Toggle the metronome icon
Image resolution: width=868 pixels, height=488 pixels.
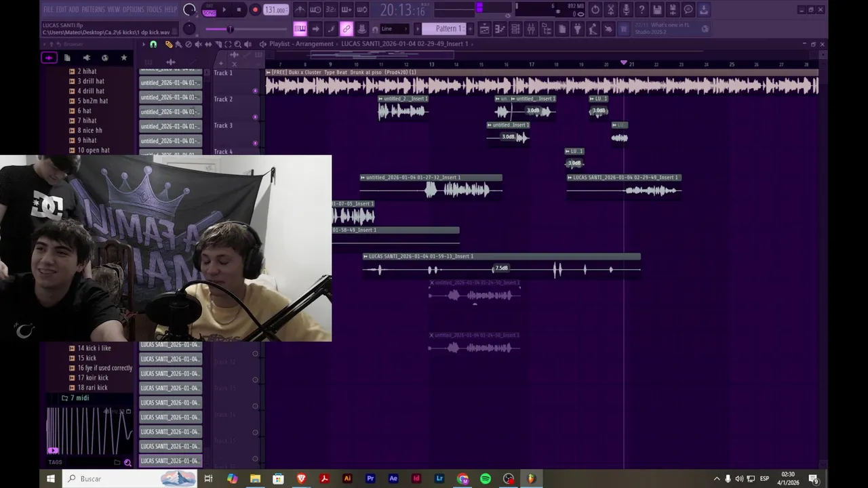[x=300, y=10]
